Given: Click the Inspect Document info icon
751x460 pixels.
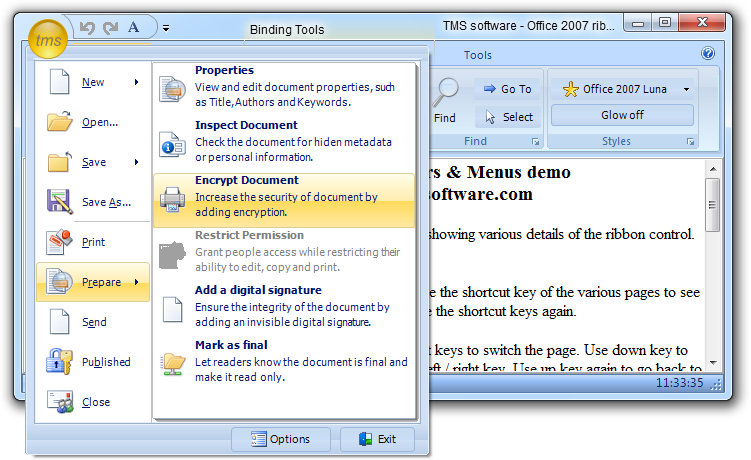Looking at the screenshot, I should click(172, 144).
